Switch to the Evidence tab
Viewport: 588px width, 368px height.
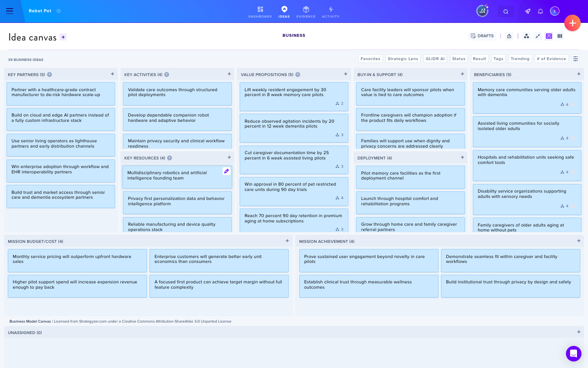click(x=306, y=12)
